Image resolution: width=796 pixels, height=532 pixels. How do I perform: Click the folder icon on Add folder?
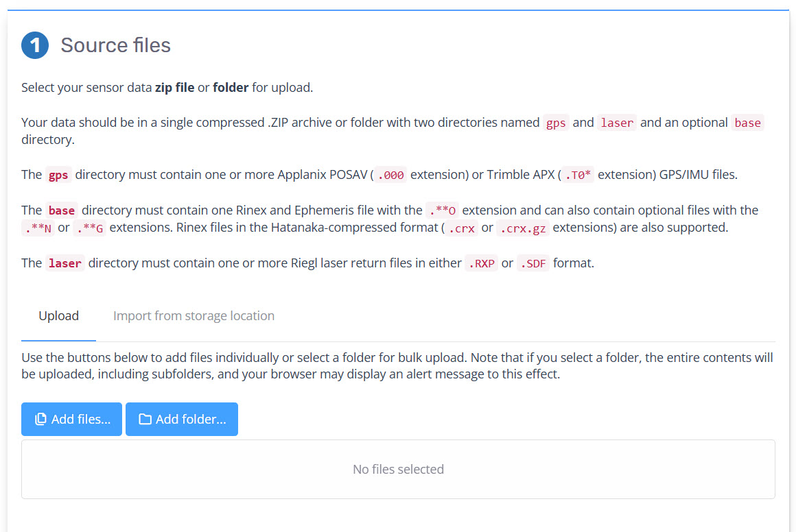[x=145, y=419]
